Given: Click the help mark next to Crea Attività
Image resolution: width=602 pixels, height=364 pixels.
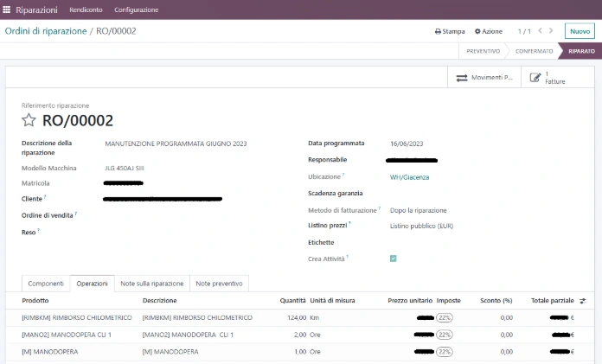Looking at the screenshot, I should [347, 257].
